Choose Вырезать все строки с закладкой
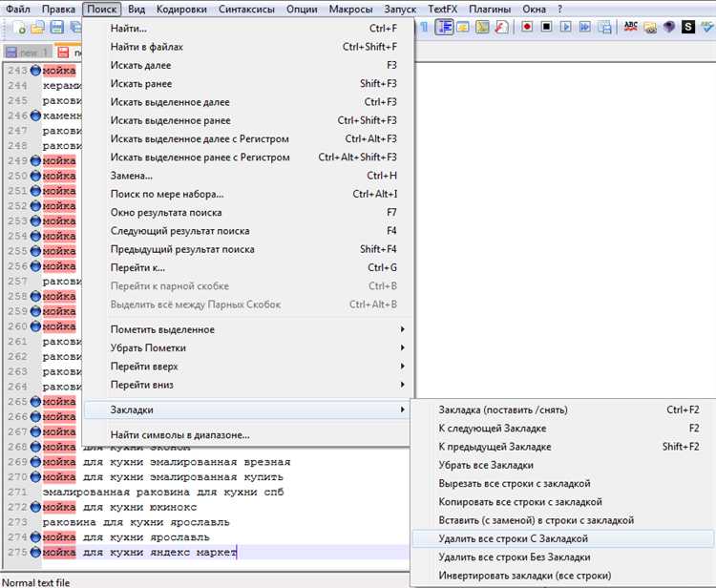Screen dimensions: 716x588 [x=562, y=483]
